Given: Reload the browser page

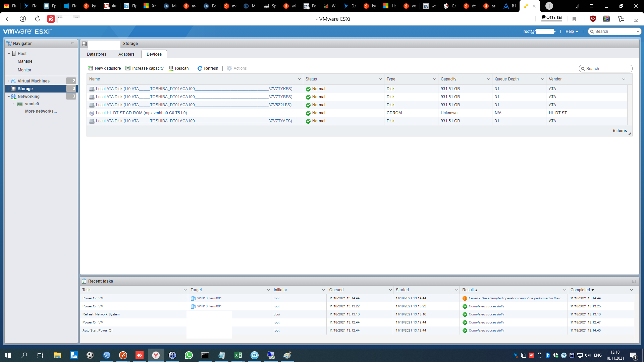Looking at the screenshot, I should (38, 19).
